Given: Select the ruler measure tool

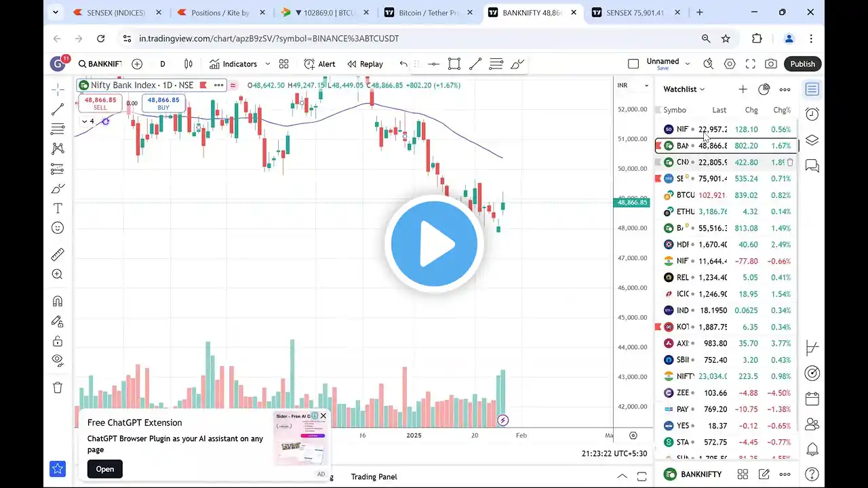Looking at the screenshot, I should point(58,254).
